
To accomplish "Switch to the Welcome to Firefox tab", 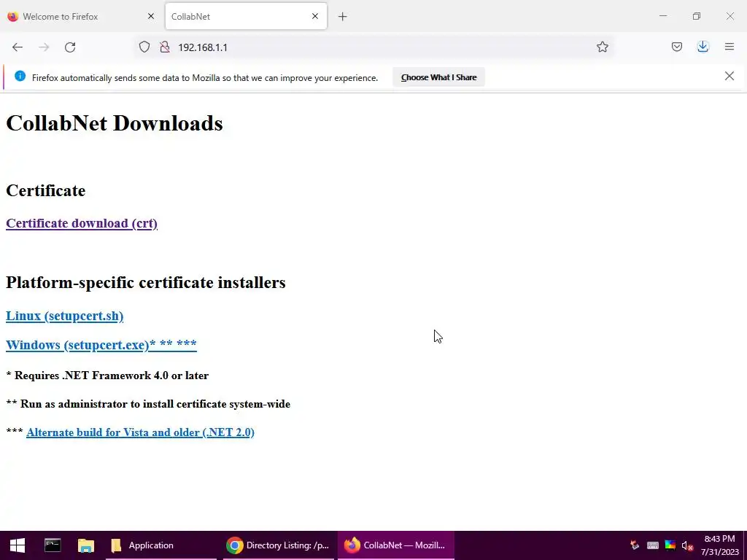I will click(x=81, y=16).
